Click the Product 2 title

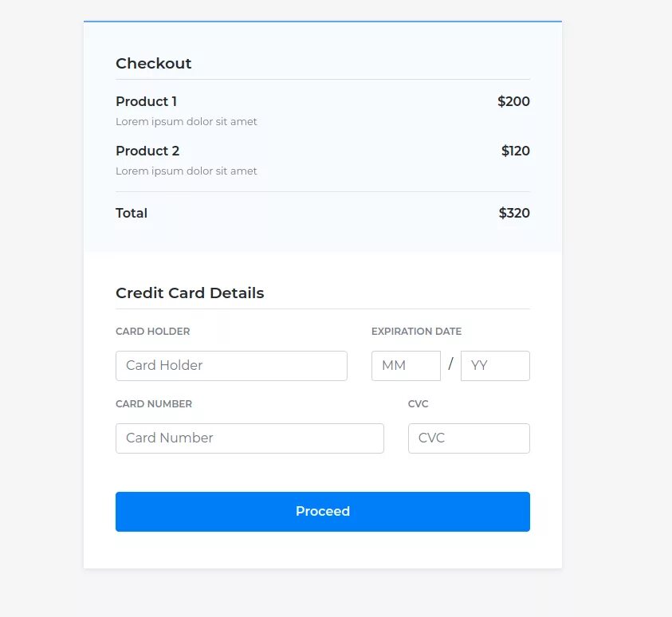(x=147, y=151)
